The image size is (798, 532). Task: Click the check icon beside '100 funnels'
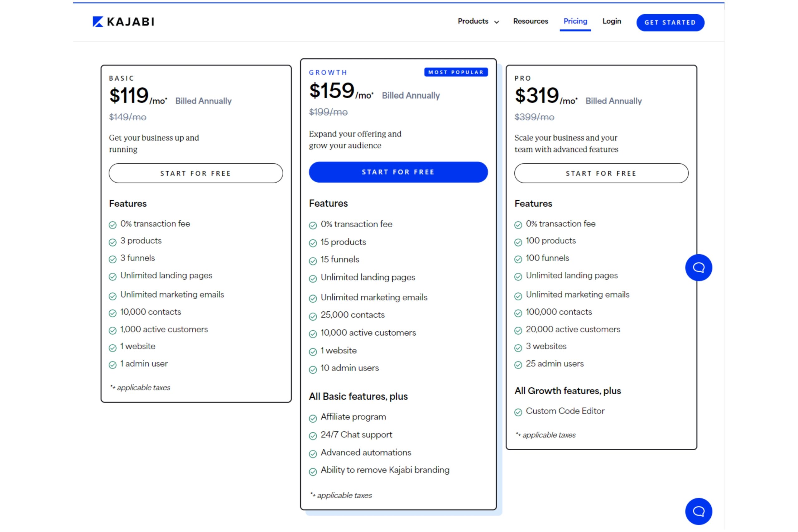point(518,259)
